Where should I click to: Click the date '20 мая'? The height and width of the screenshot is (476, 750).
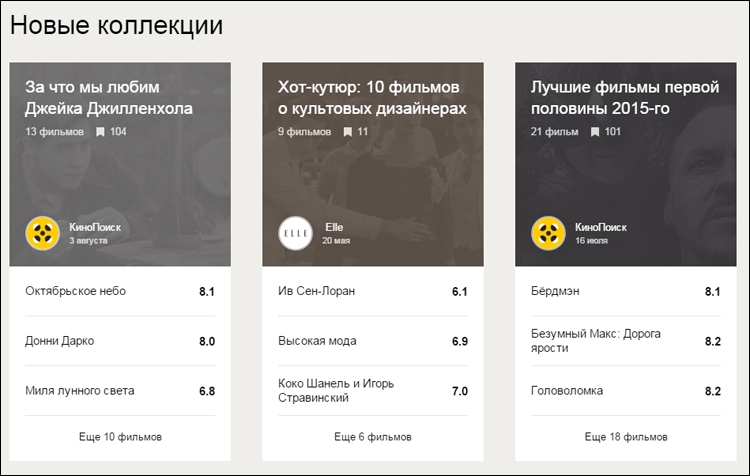coord(336,241)
